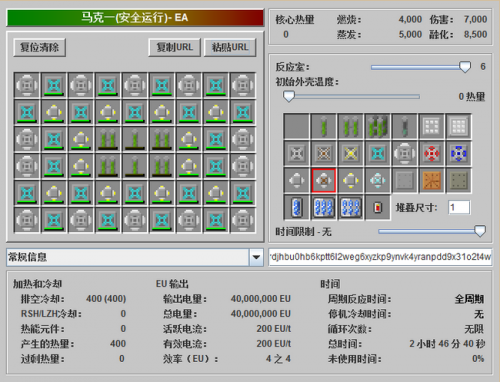Select the single uranium fuel rod component

[x=324, y=126]
